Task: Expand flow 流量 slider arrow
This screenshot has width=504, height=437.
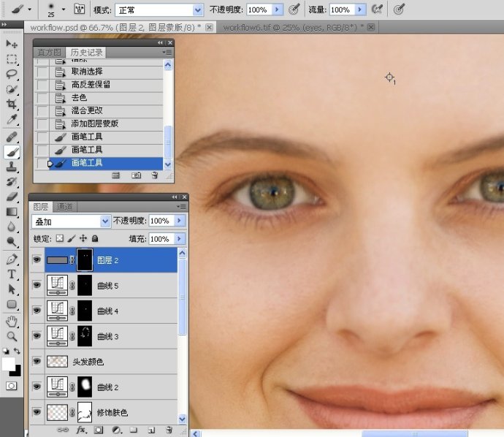Action: [360, 9]
